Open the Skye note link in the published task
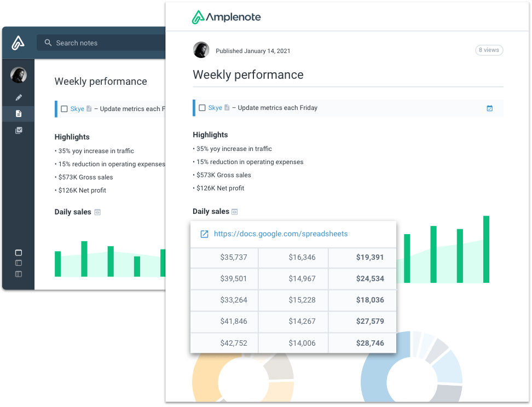532x407 pixels. click(x=215, y=108)
